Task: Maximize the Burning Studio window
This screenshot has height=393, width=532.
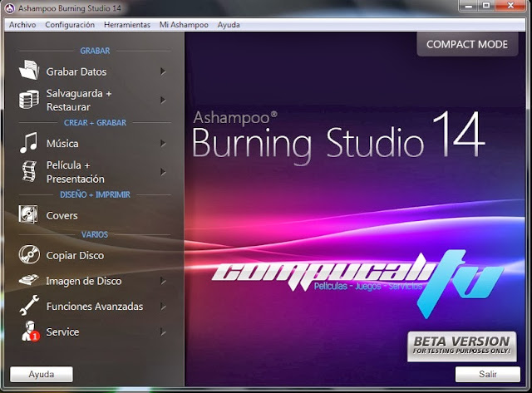Action: click(x=486, y=6)
